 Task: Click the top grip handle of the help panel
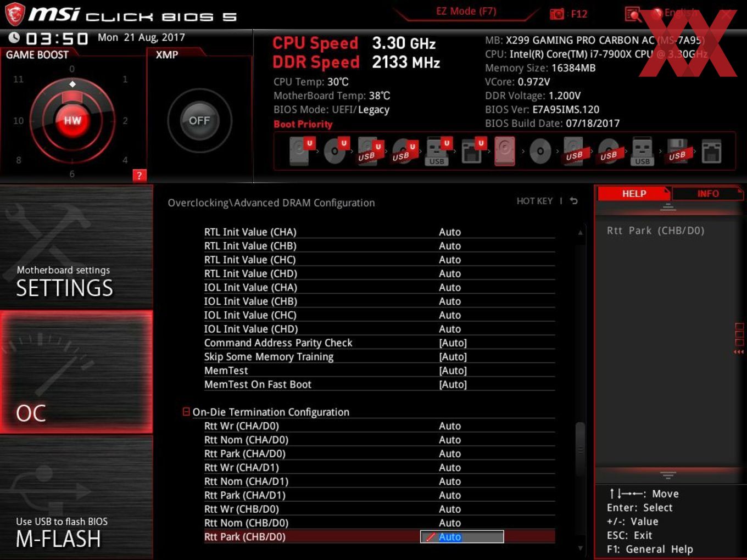tap(668, 207)
